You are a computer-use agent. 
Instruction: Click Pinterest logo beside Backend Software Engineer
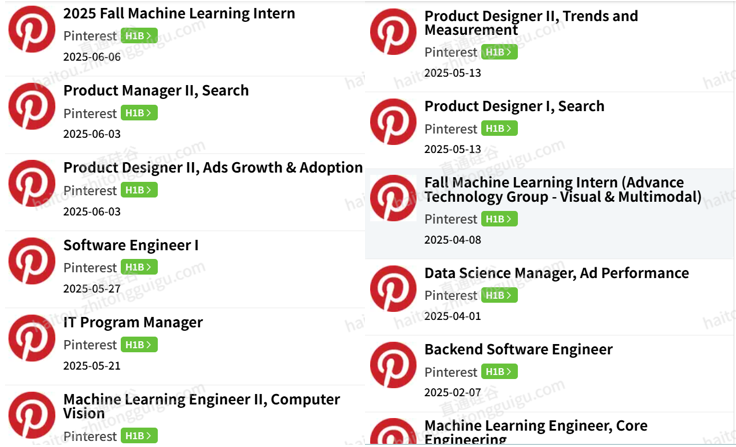pos(393,365)
